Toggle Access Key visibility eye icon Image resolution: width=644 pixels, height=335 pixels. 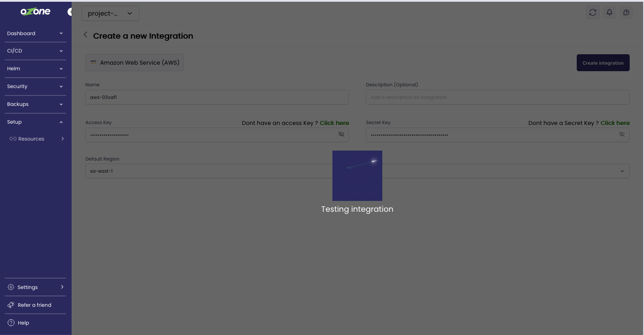pos(341,135)
